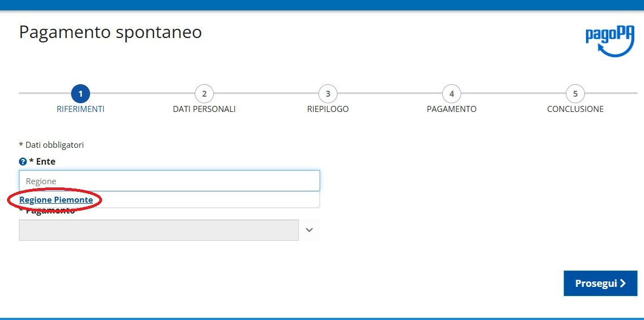Click the pagoPA logo
644x320 pixels.
pyautogui.click(x=609, y=41)
